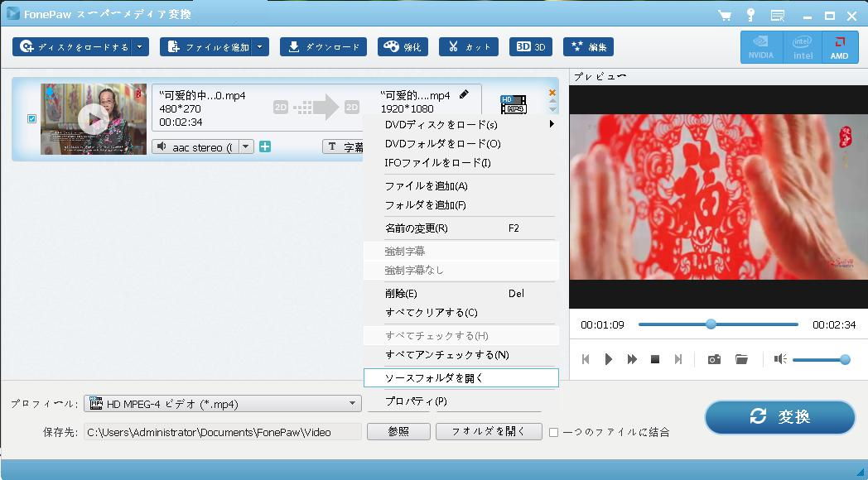Image resolution: width=868 pixels, height=480 pixels.
Task: Add audio track with plus icon
Action: tap(265, 146)
